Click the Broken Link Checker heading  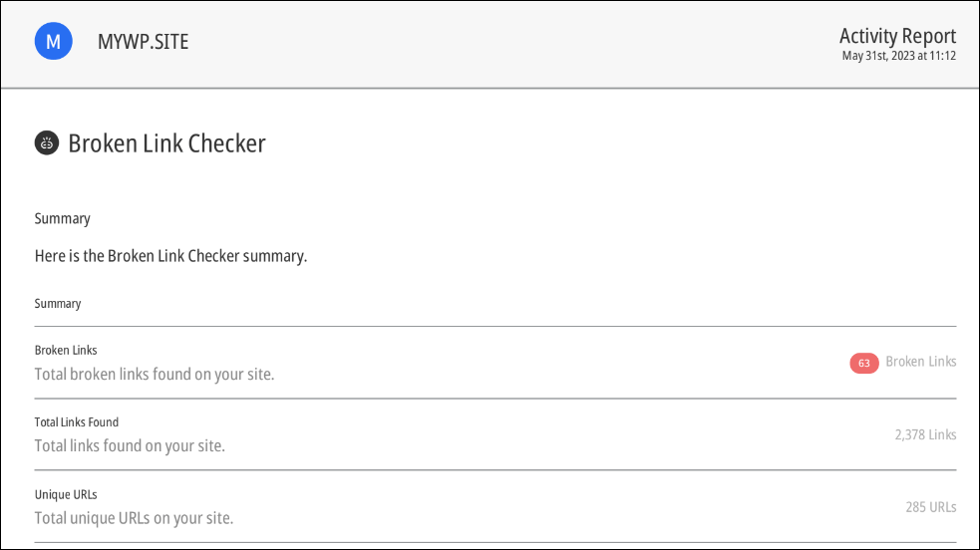click(x=166, y=143)
